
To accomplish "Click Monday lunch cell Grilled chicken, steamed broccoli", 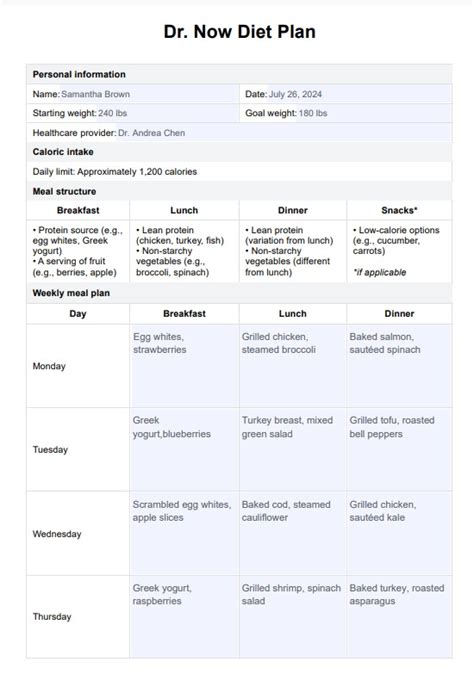I will pos(293,366).
